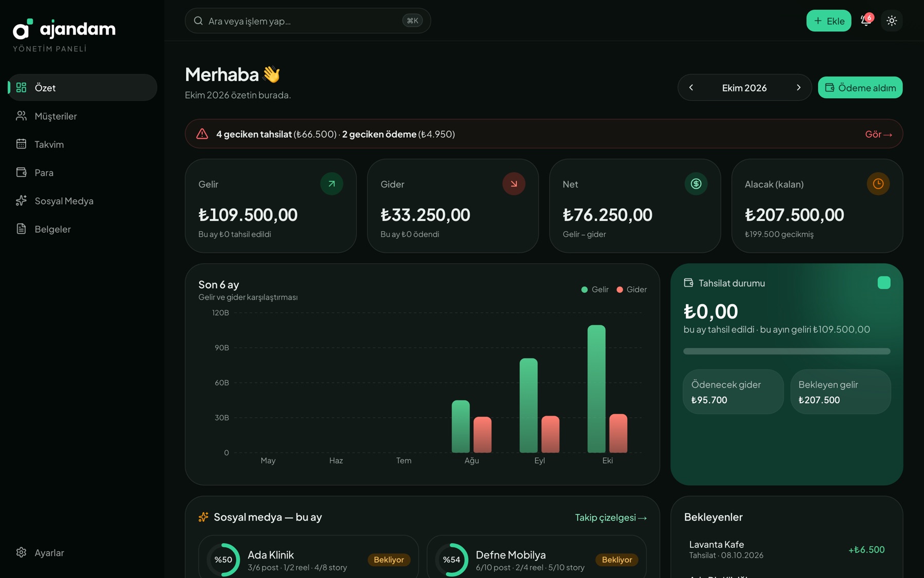Click the Net currency icon

696,183
